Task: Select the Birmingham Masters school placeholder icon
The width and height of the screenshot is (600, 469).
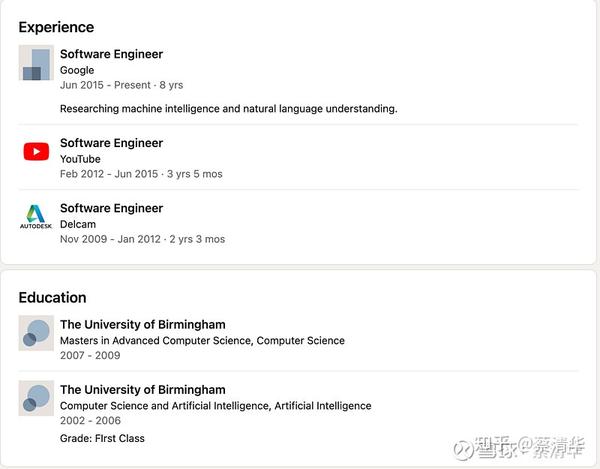Action: click(36, 333)
